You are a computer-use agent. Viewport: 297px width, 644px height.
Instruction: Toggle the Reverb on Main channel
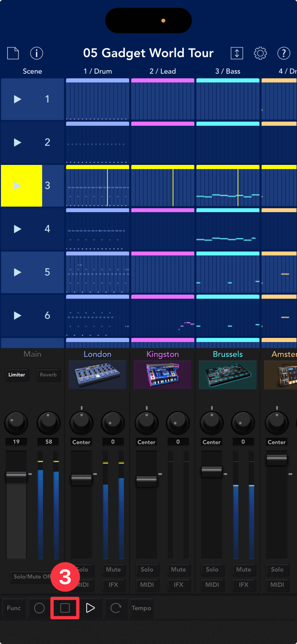click(x=48, y=375)
